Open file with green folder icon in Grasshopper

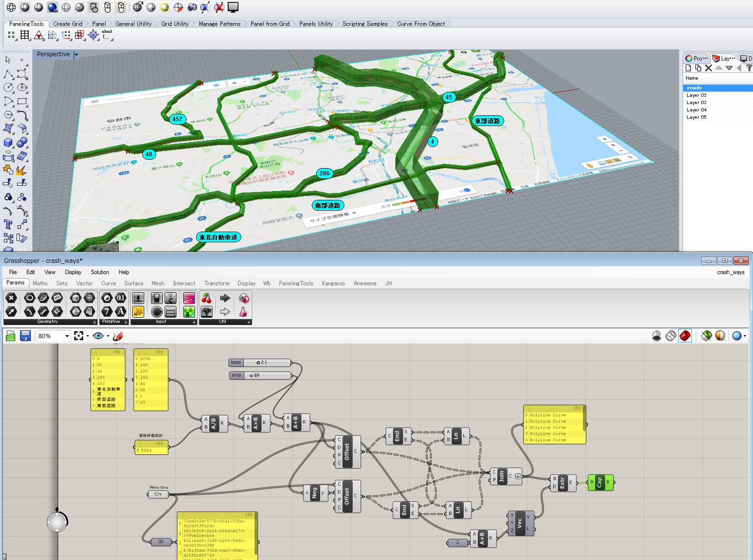(x=11, y=336)
